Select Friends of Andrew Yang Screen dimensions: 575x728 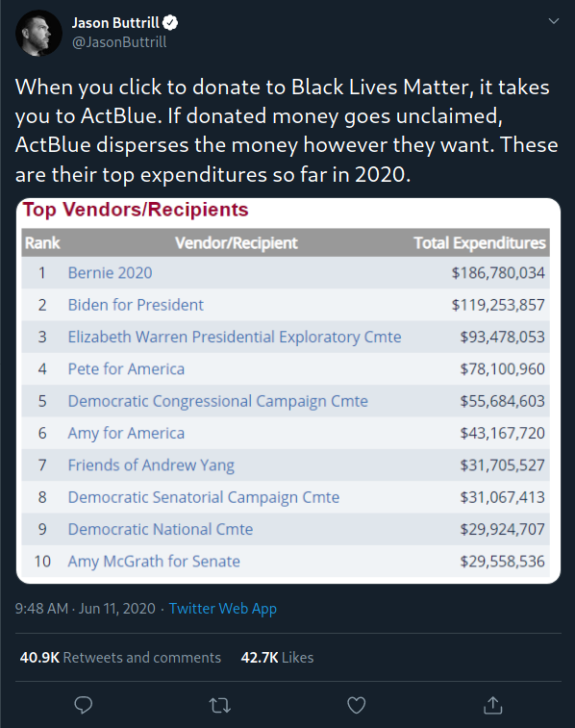pyautogui.click(x=151, y=465)
